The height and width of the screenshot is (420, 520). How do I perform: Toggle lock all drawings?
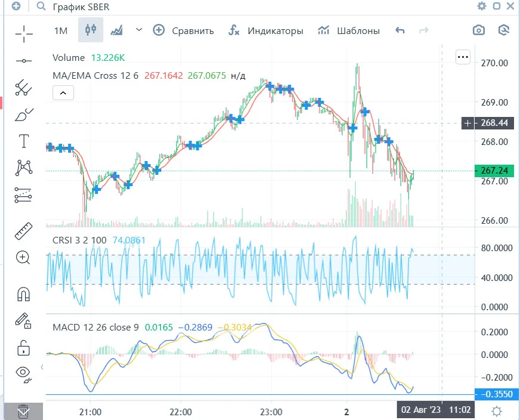click(x=23, y=348)
